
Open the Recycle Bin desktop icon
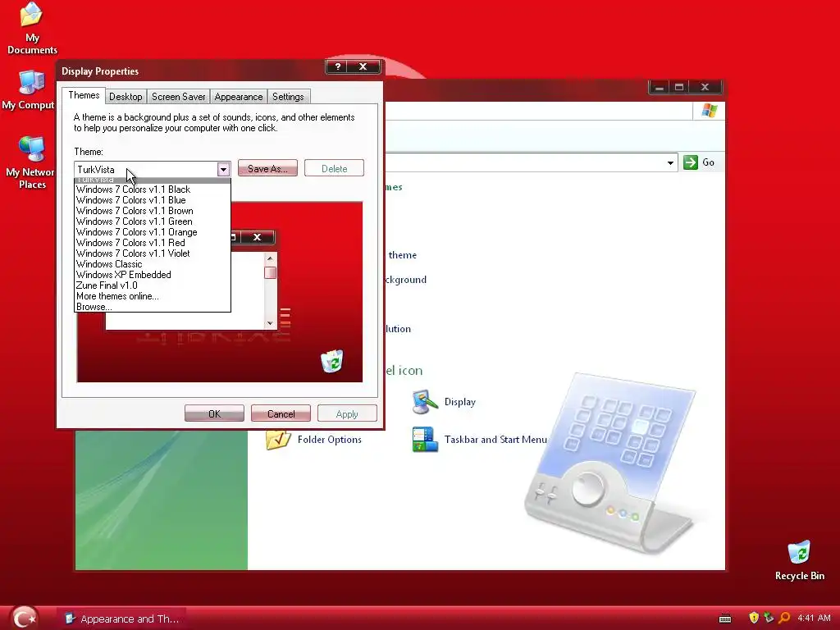799,560
